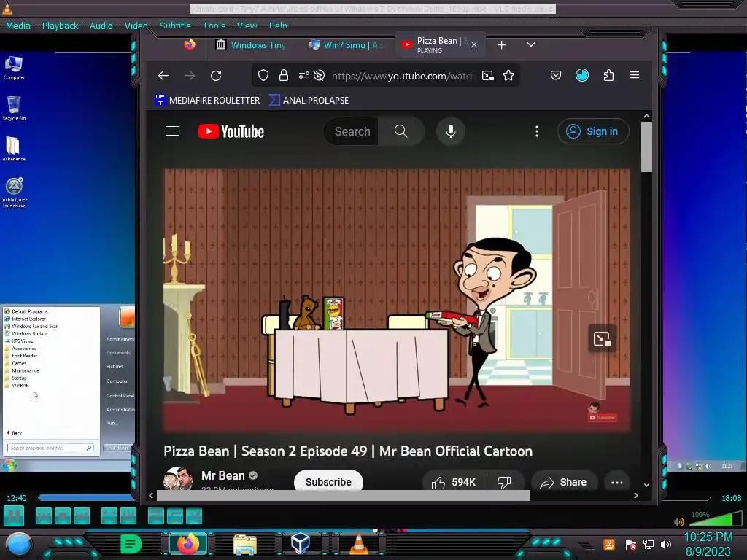Toggle VLC fullscreen mode
This screenshot has height=560, width=747.
point(109,516)
